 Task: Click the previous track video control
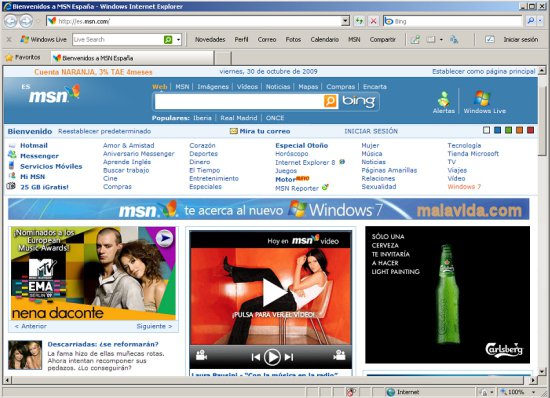(x=256, y=357)
